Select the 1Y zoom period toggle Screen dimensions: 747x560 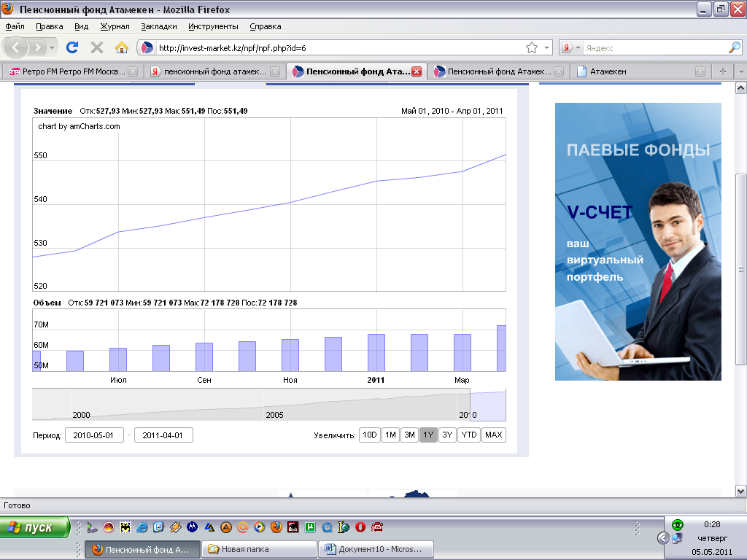tap(428, 435)
